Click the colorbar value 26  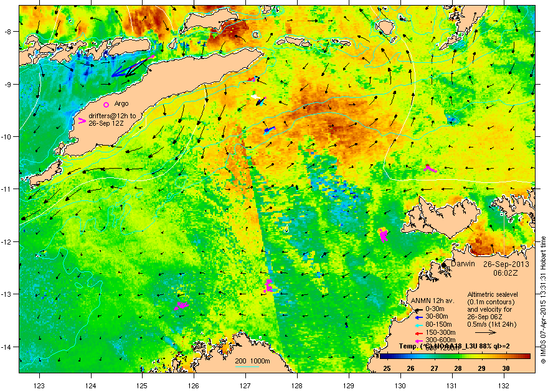point(410,368)
